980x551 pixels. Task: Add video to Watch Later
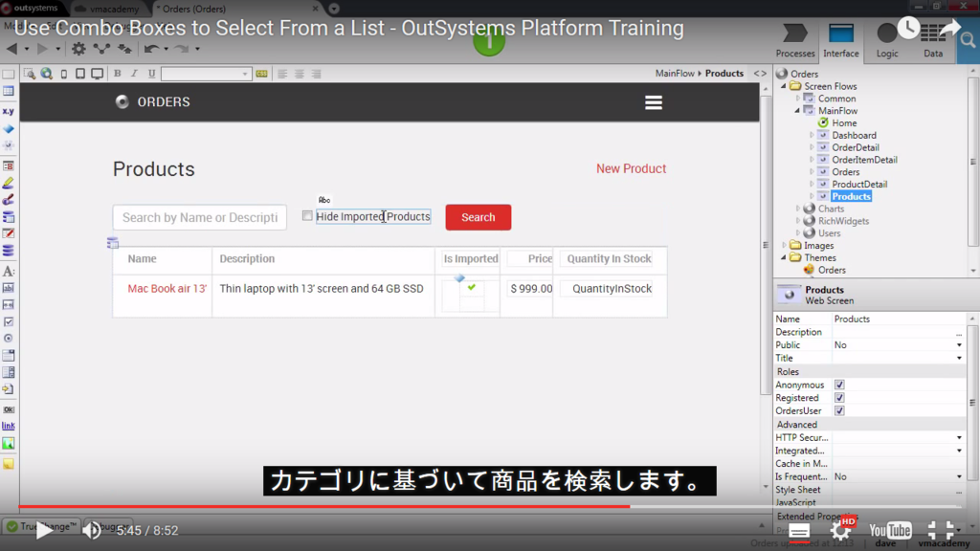pos(909,28)
